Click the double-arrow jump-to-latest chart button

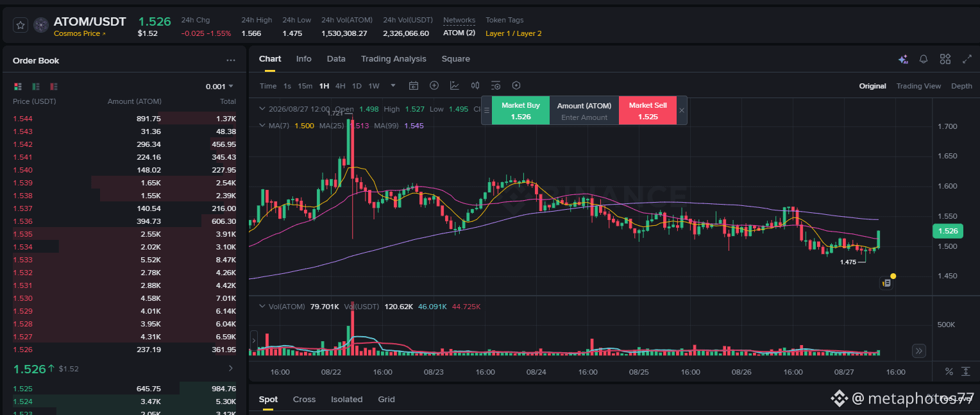[x=919, y=351]
